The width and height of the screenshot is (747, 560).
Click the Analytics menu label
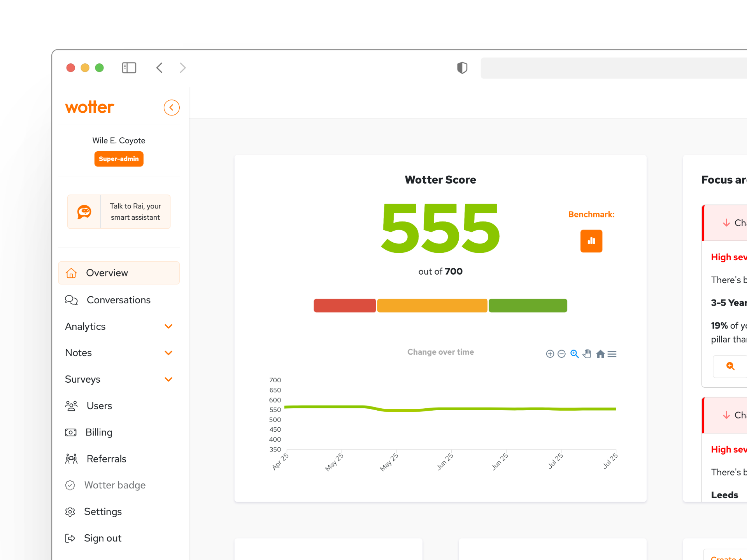85,326
